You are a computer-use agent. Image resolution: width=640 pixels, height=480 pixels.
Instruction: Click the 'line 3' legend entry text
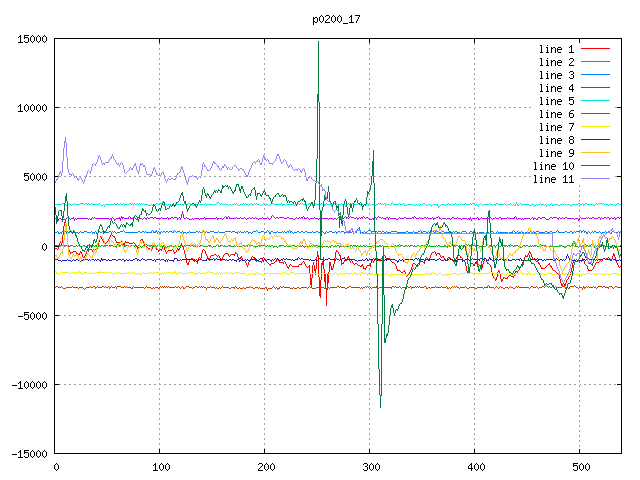(556, 75)
